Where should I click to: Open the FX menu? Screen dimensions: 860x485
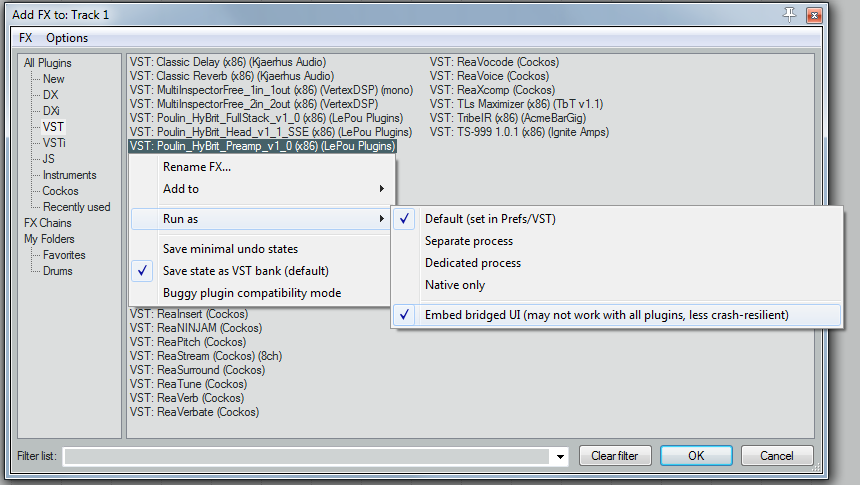[26, 38]
